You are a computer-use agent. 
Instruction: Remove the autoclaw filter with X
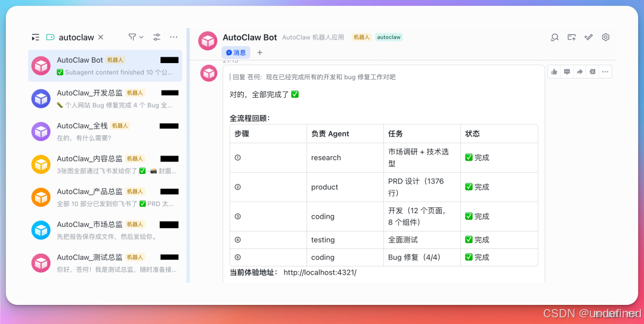[101, 38]
